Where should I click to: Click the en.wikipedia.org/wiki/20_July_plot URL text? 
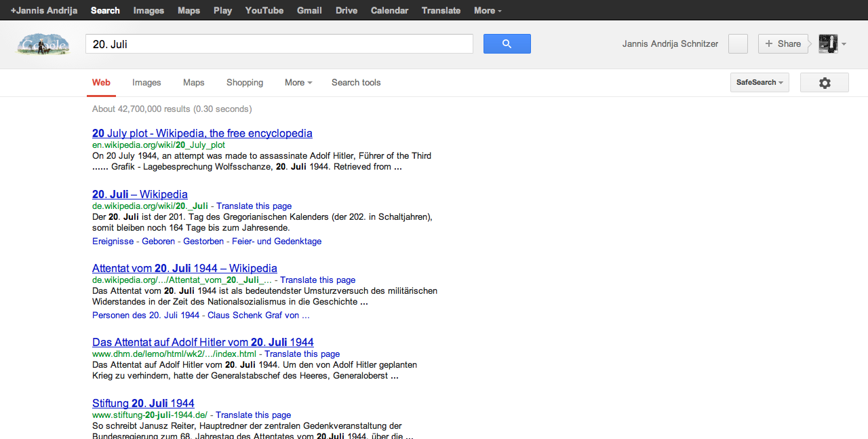159,145
